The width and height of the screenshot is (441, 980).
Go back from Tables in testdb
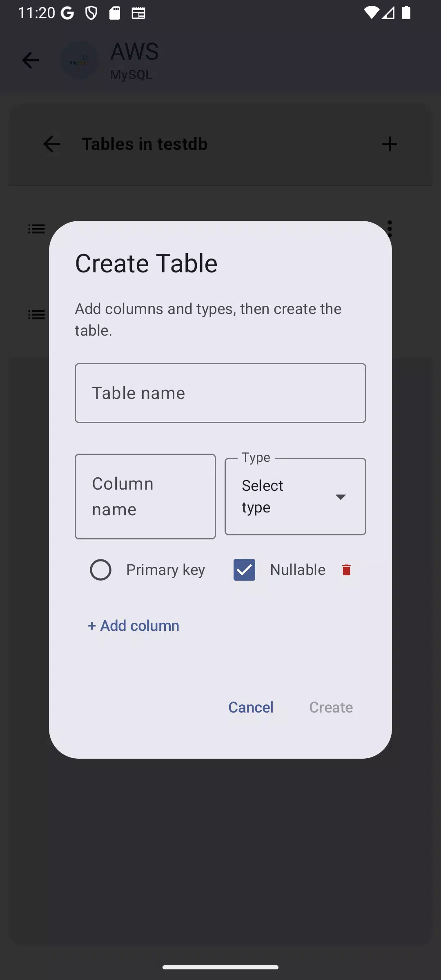click(x=52, y=144)
